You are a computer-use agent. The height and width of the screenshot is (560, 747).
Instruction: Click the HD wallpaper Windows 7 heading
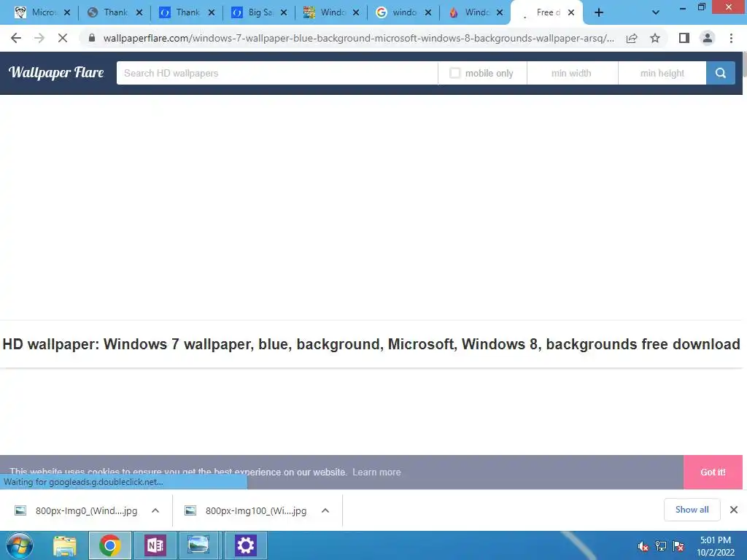371,344
